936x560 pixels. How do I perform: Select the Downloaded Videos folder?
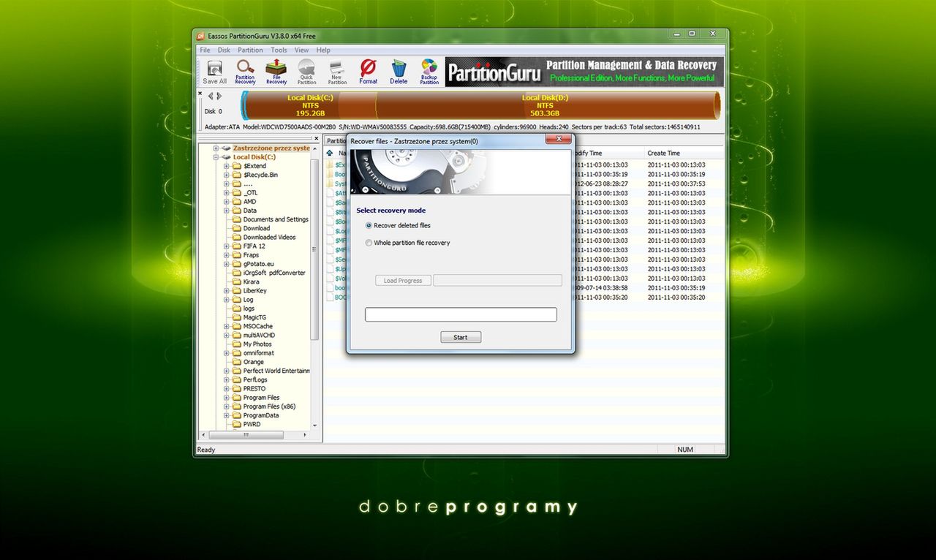tap(269, 237)
